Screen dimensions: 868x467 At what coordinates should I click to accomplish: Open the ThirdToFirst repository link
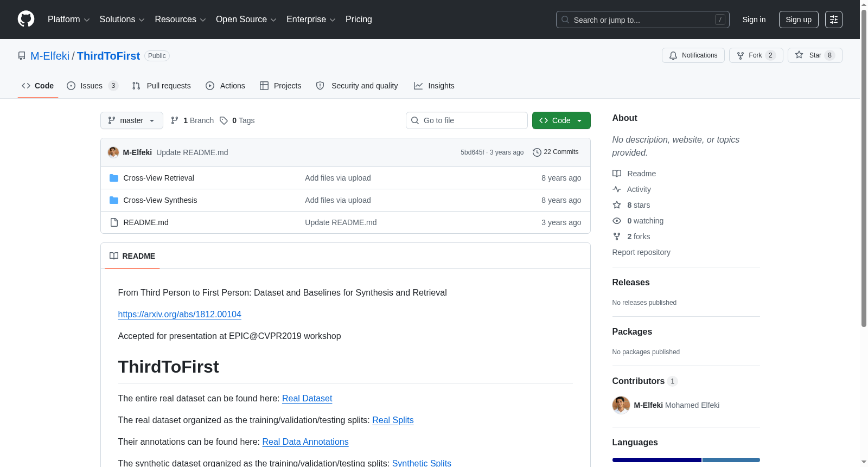click(x=108, y=56)
